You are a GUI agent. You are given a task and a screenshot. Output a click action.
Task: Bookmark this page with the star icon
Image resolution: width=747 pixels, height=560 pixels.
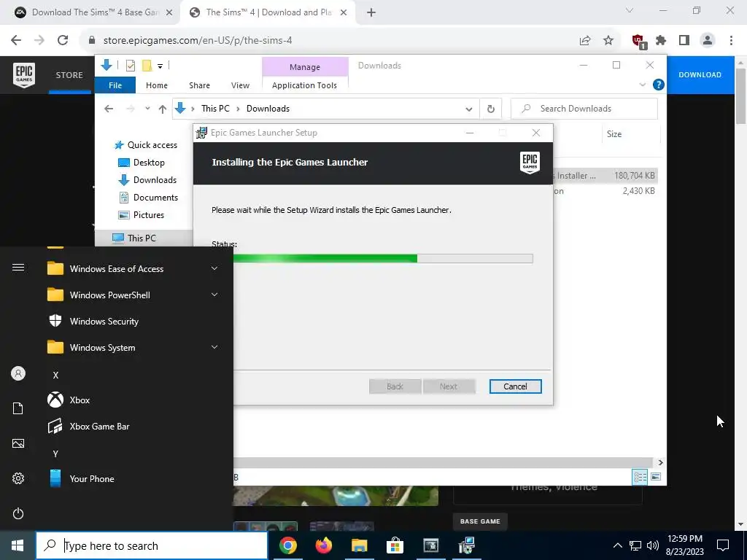click(x=608, y=41)
